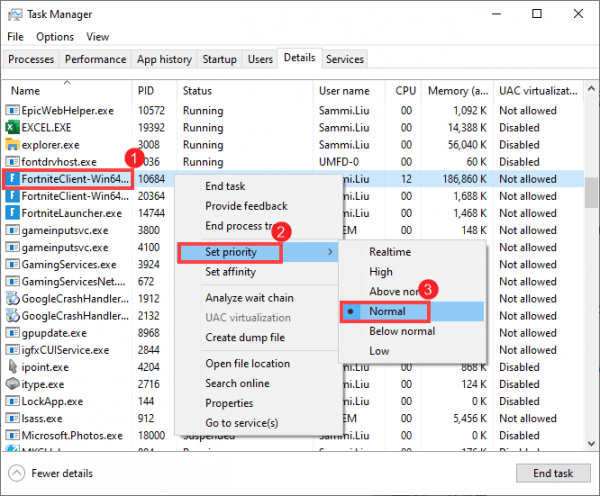Click the Fewer details arrow icon
Viewport: 600px width, 496px height.
pos(16,473)
